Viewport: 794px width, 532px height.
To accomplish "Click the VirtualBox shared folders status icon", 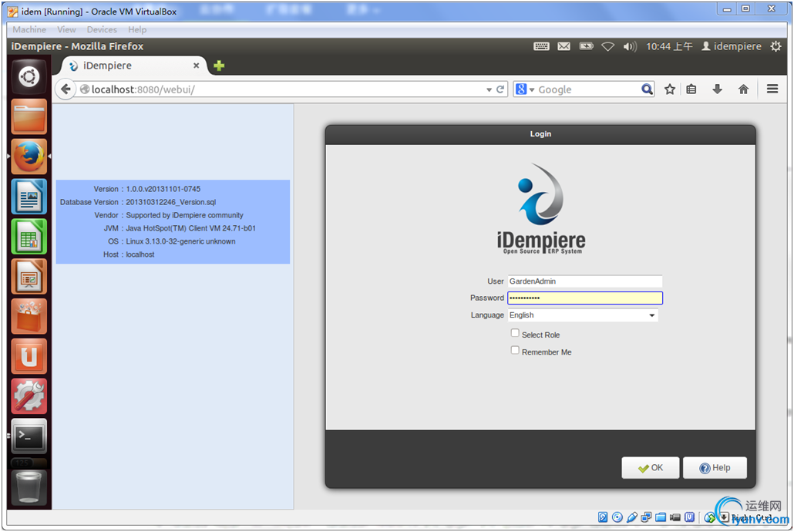I will pos(661,517).
